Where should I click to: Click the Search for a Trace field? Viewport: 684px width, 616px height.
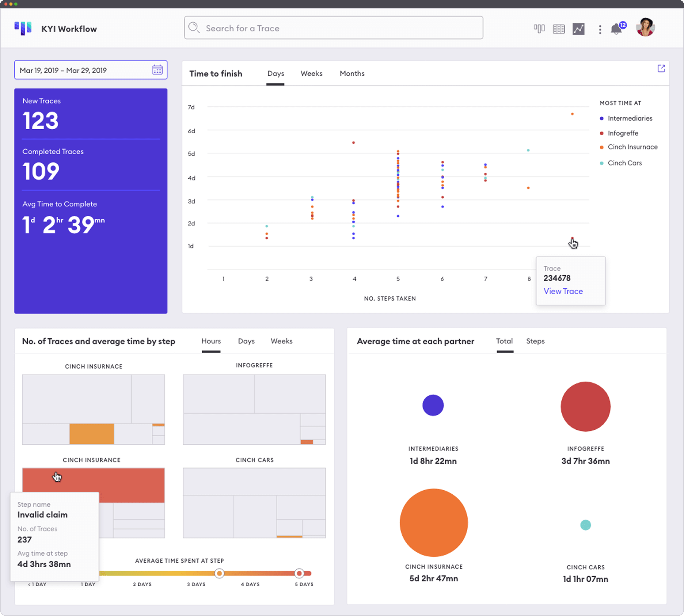click(x=333, y=28)
